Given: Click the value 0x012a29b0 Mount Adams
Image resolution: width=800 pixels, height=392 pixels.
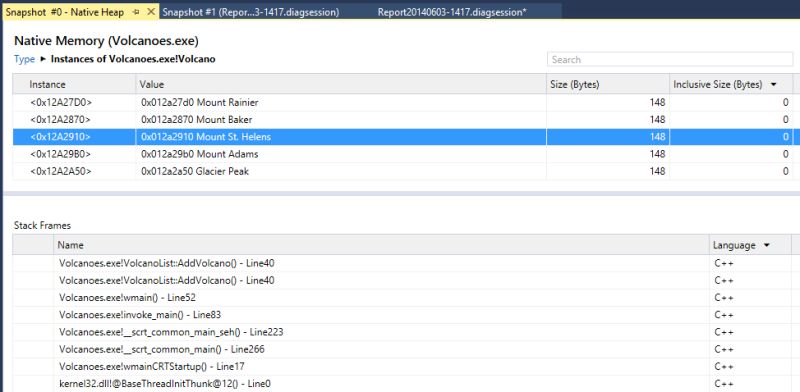Looking at the screenshot, I should pos(199,154).
